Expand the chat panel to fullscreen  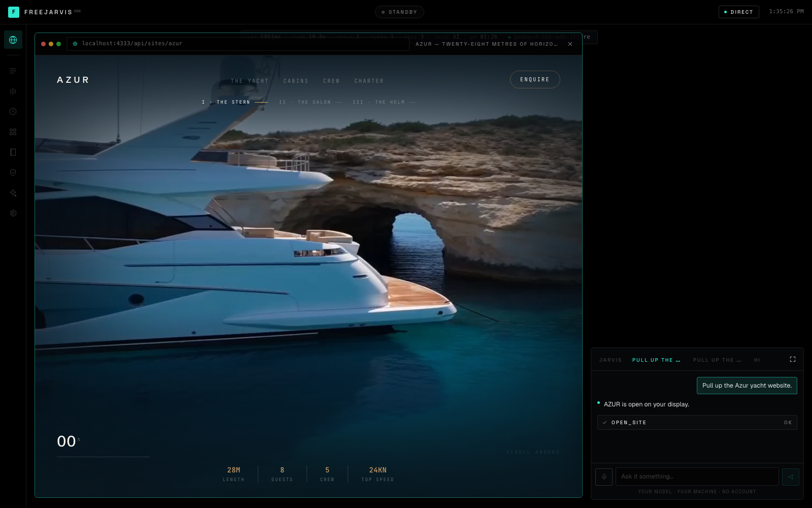tap(793, 359)
